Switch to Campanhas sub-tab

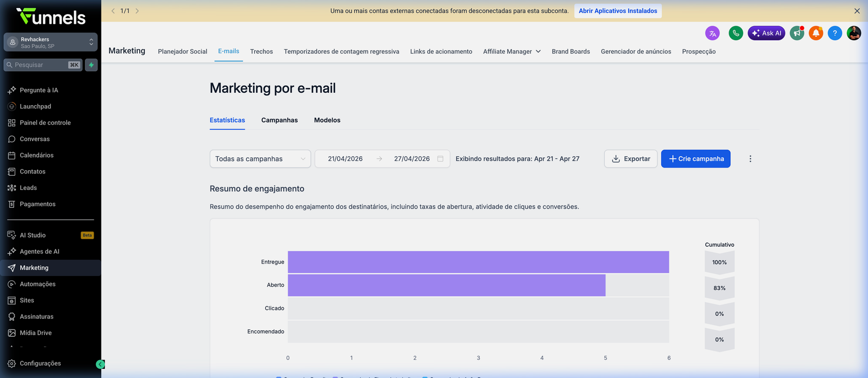coord(279,120)
